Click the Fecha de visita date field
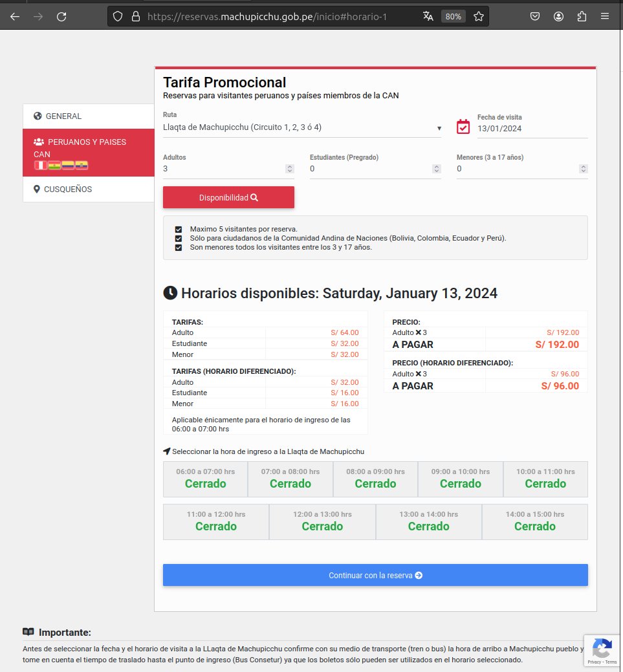623x672 pixels. [532, 129]
